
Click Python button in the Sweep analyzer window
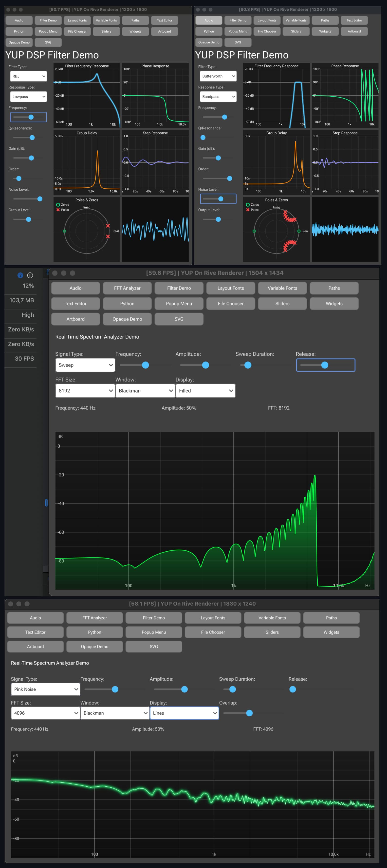[x=127, y=304]
